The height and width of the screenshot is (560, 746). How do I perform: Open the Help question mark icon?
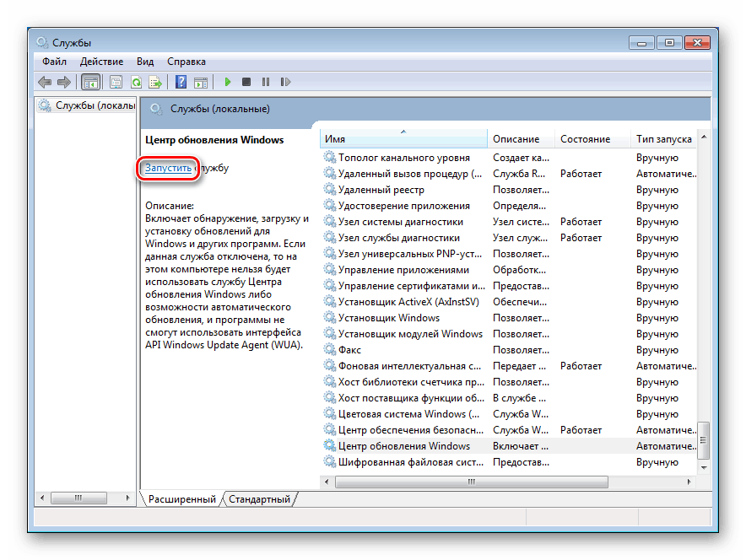(x=181, y=83)
